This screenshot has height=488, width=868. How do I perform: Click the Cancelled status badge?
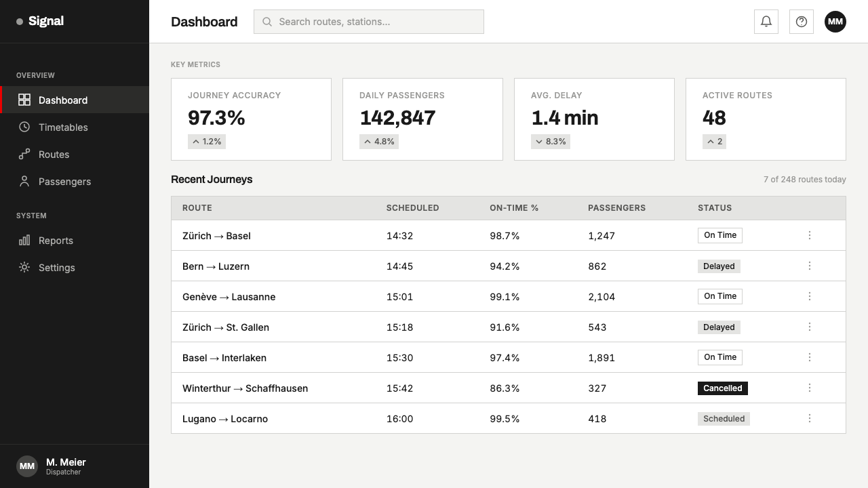point(723,388)
